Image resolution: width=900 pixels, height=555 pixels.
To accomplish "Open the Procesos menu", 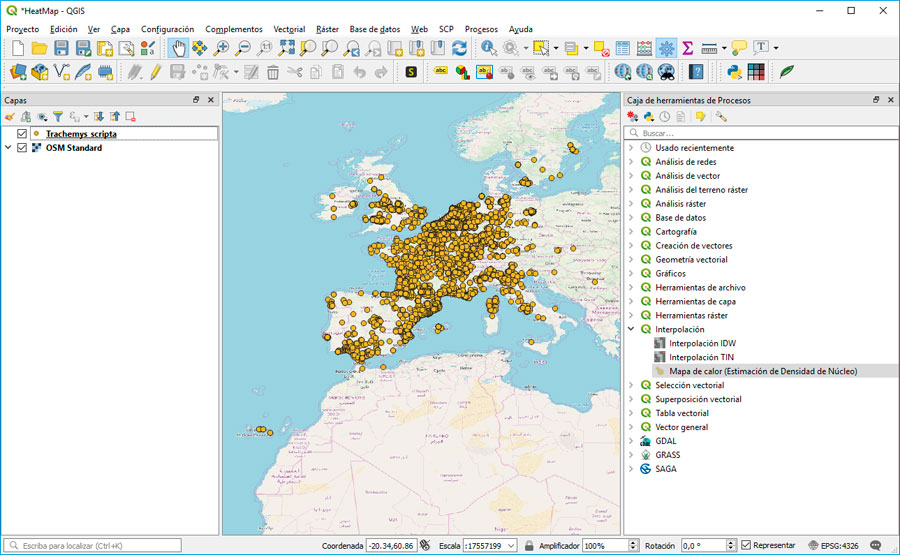I will click(x=481, y=29).
